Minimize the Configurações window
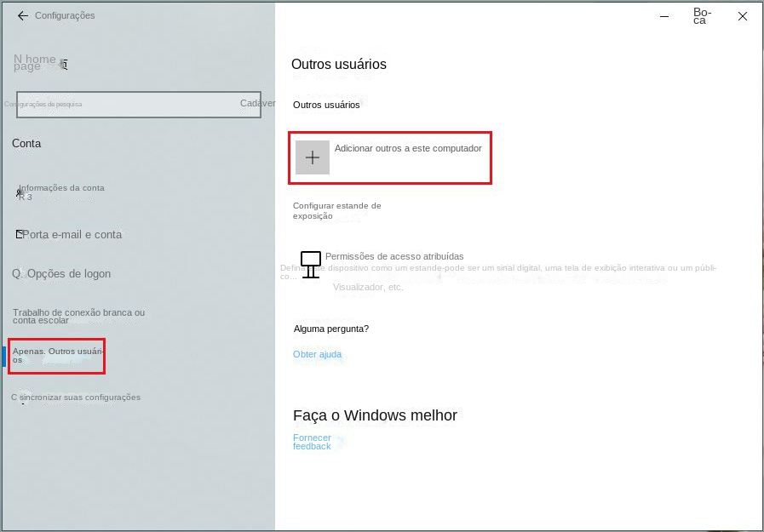 663,15
